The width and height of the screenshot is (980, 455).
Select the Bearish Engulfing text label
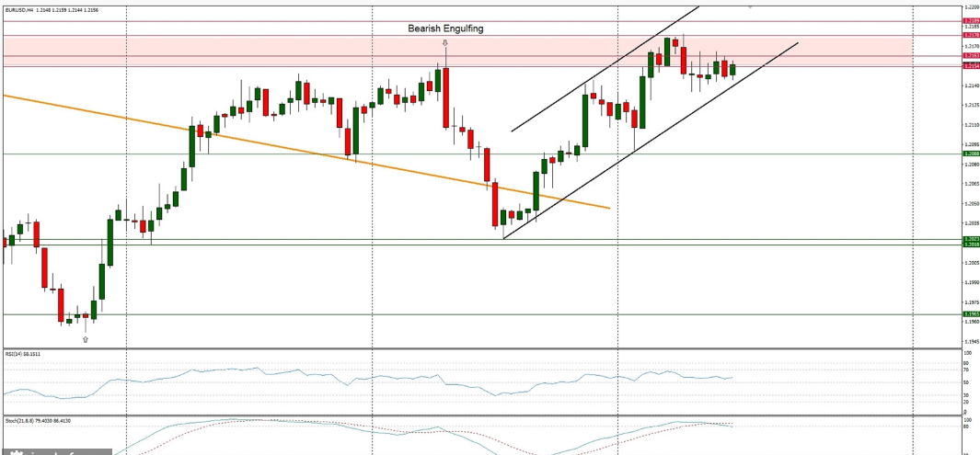click(445, 28)
